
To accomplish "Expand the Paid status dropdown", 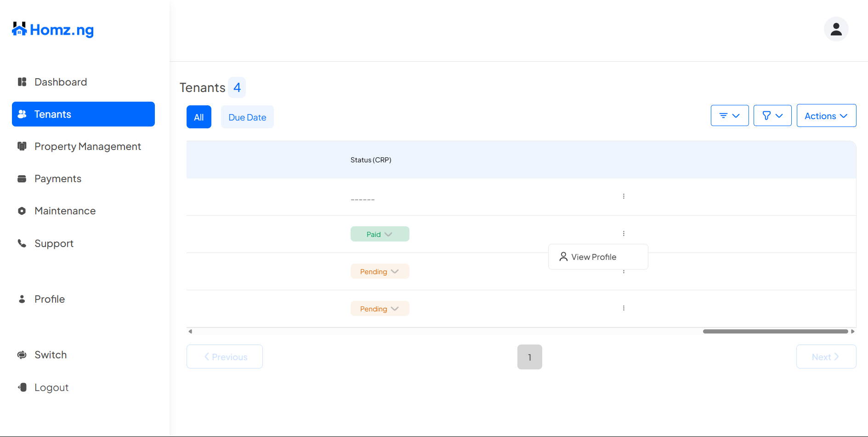I will (380, 234).
